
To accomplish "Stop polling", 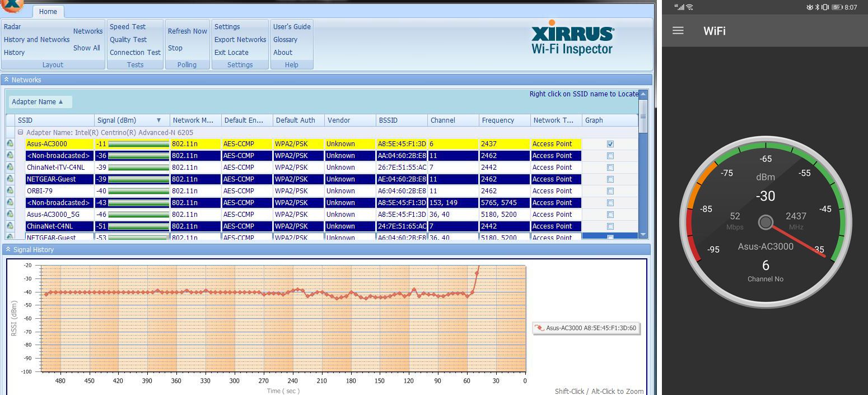I will (x=175, y=48).
